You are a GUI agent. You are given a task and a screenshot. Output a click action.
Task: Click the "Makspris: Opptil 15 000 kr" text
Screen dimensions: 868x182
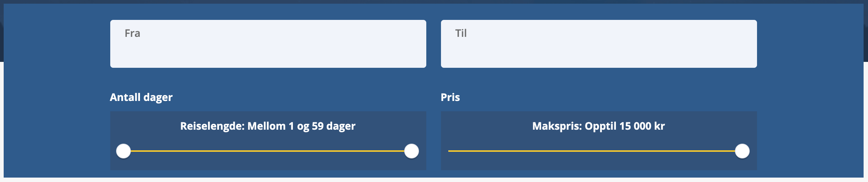(598, 126)
